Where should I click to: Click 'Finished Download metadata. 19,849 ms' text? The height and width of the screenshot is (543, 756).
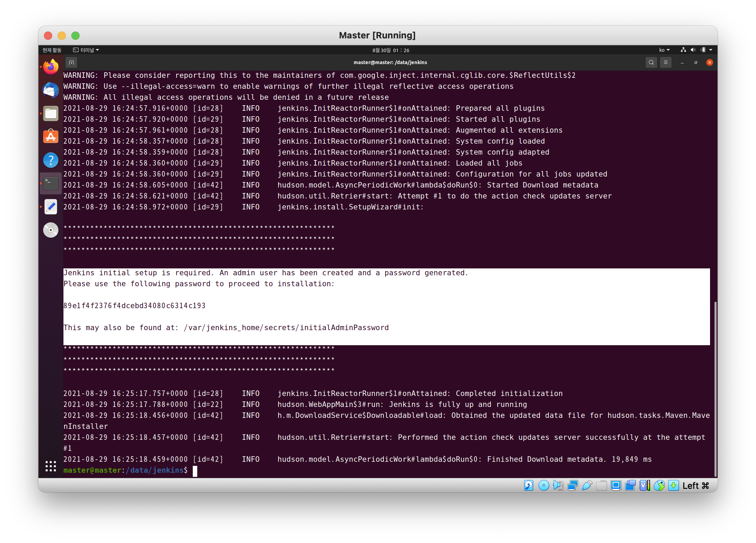569,459
